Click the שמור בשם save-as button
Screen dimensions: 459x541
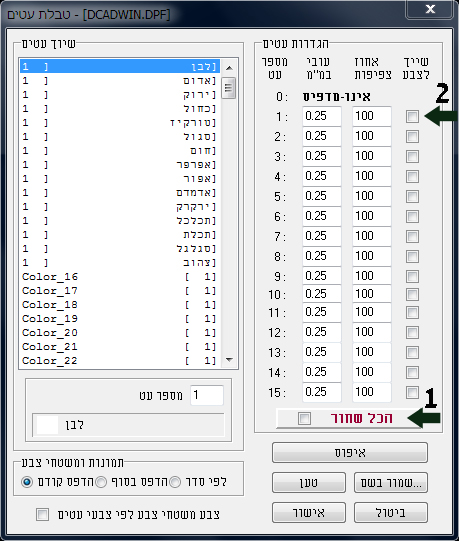tap(391, 482)
